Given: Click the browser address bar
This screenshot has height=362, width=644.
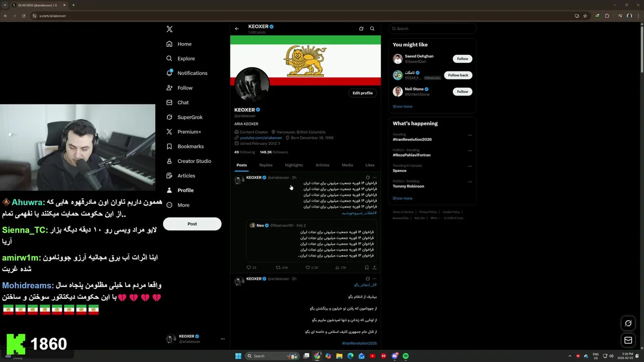Looking at the screenshot, I should pyautogui.click(x=302, y=16).
